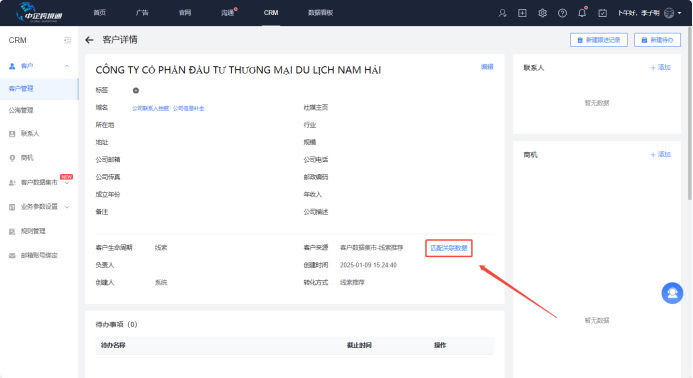Click the user avatar in the header

669,13
